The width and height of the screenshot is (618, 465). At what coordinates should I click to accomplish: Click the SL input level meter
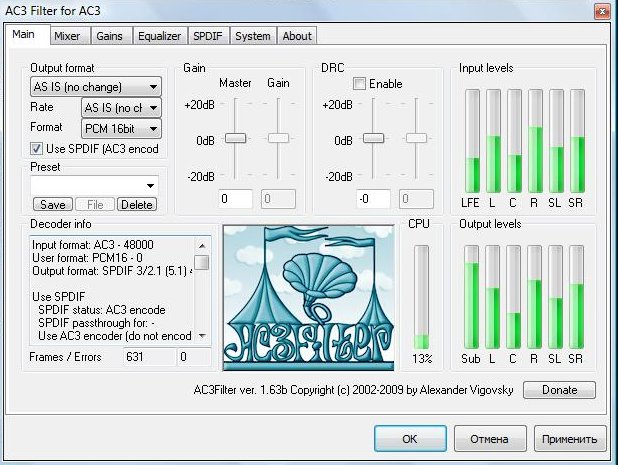click(x=557, y=141)
